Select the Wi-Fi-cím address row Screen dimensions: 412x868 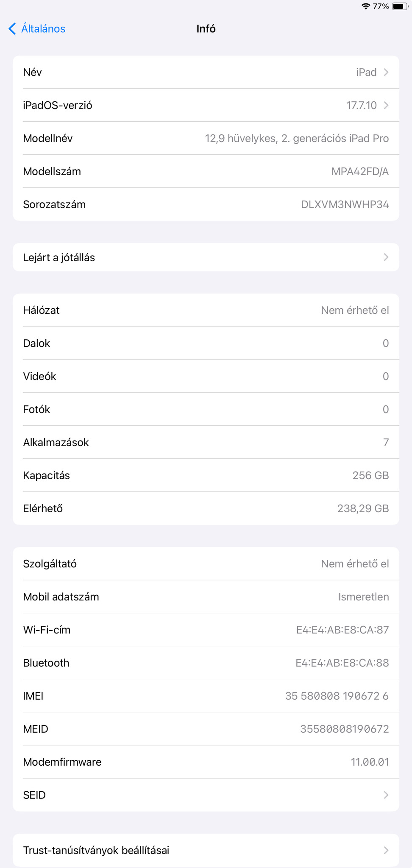point(206,630)
